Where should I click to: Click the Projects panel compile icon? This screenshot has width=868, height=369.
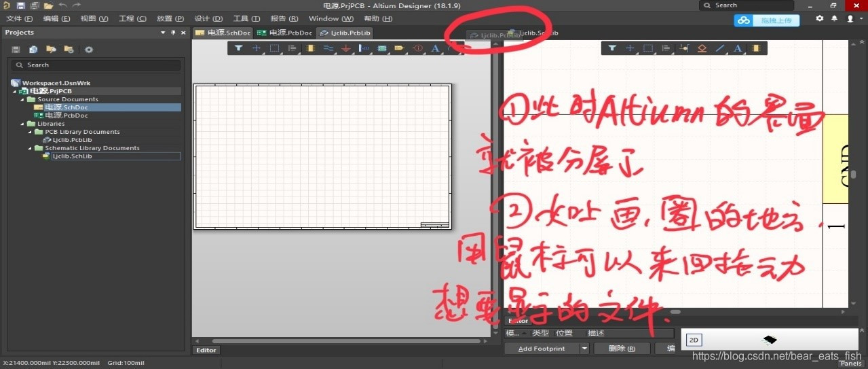pyautogui.click(x=33, y=50)
